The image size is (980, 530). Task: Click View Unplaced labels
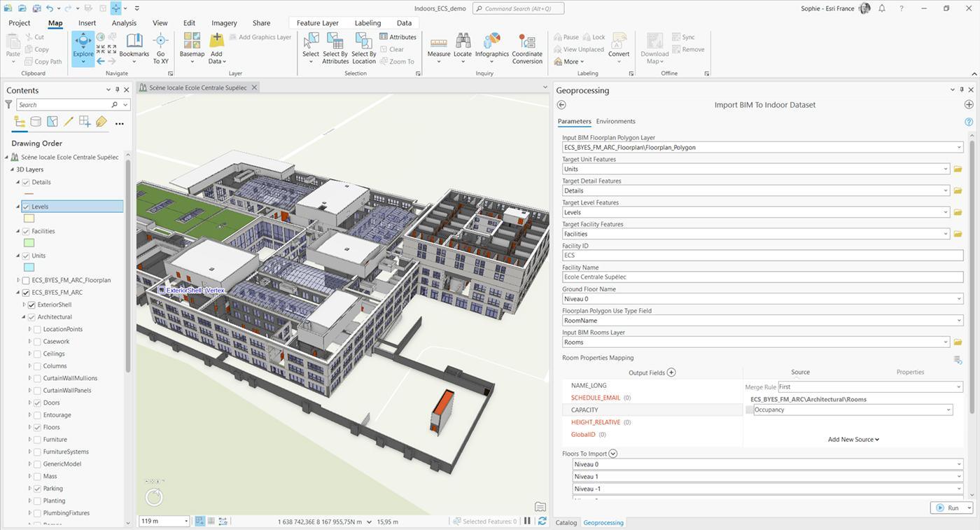coord(578,50)
